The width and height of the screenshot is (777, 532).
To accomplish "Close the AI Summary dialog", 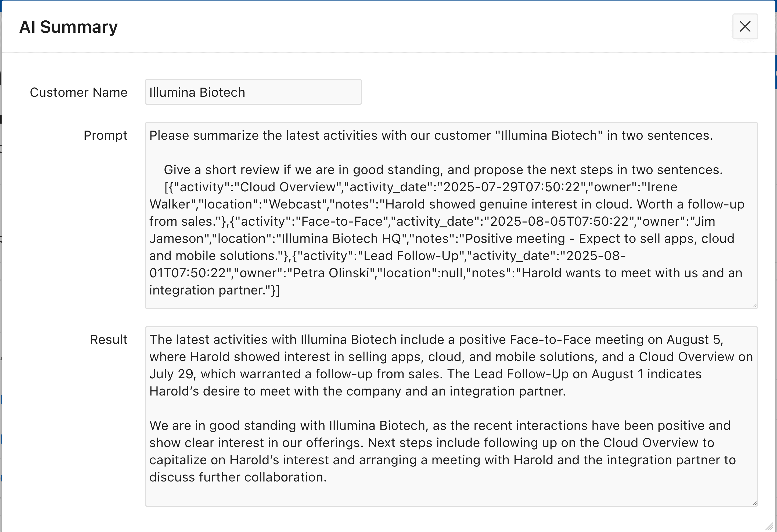I will 745,26.
